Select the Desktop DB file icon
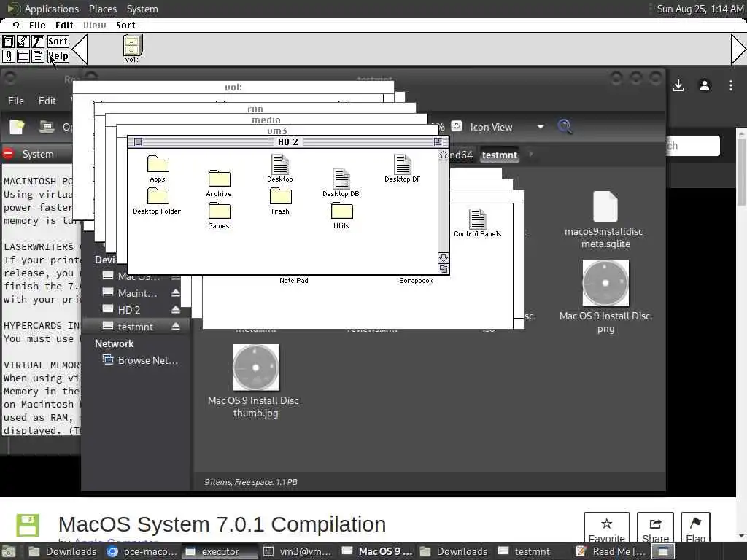Screen dimensions: 747x560 (x=341, y=179)
